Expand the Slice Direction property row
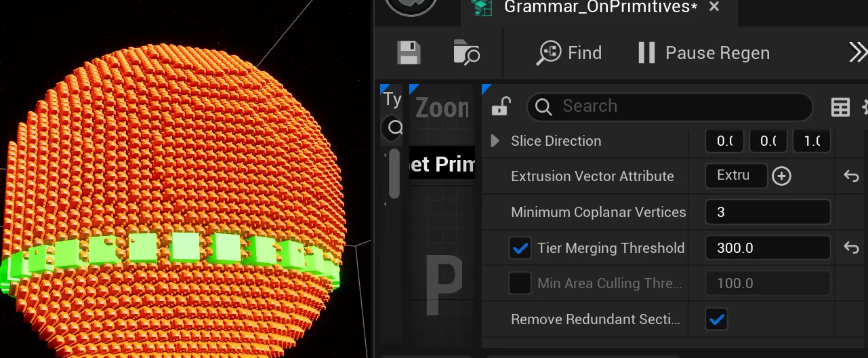 point(495,141)
